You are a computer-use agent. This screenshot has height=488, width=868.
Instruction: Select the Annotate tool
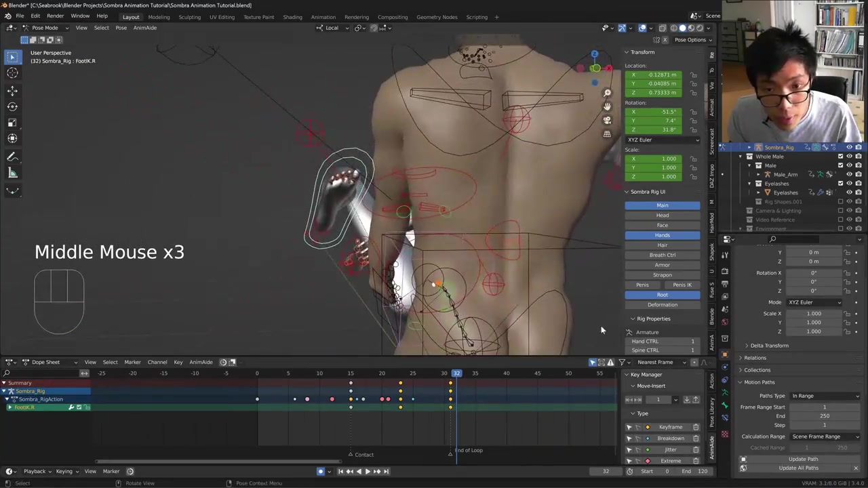pyautogui.click(x=12, y=157)
